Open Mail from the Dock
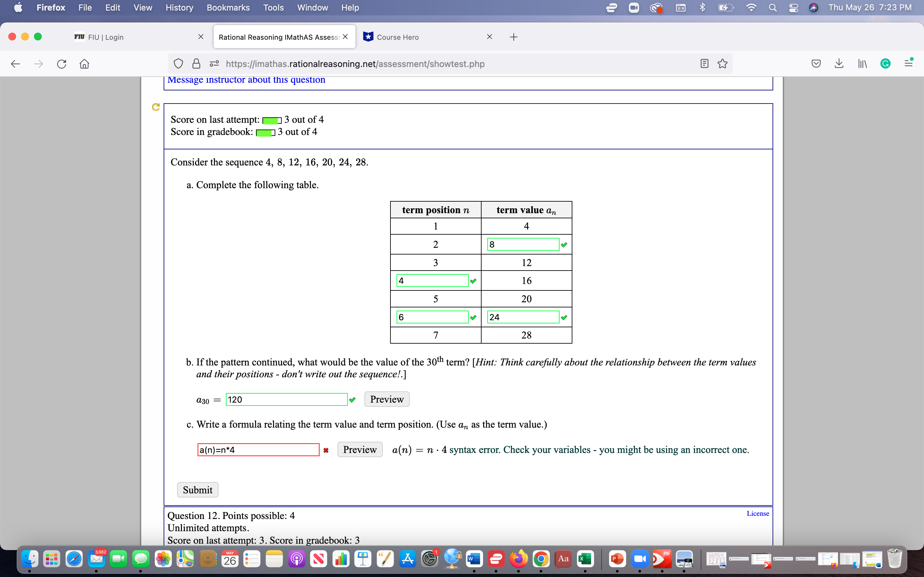This screenshot has height=577, width=924. [97, 559]
